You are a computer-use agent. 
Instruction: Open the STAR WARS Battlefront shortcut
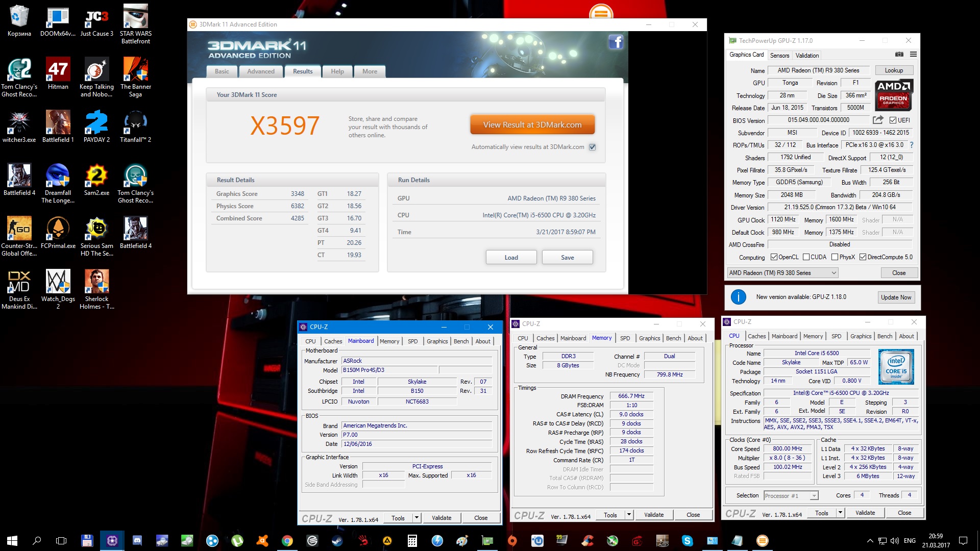(x=135, y=24)
